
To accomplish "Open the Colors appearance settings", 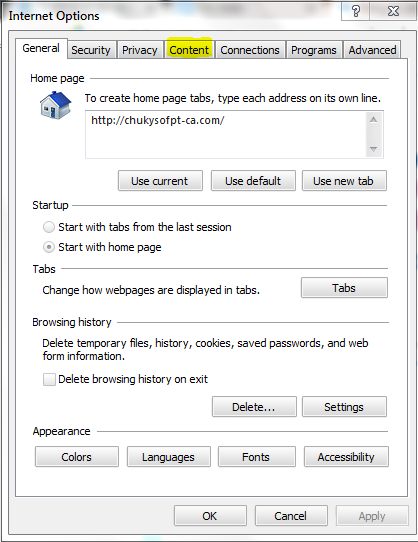I will coord(77,457).
